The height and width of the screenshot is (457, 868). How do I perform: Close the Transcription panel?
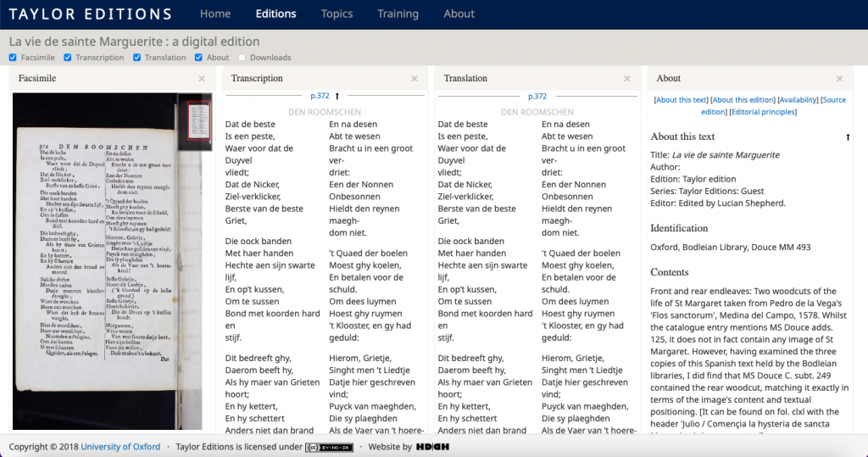414,79
